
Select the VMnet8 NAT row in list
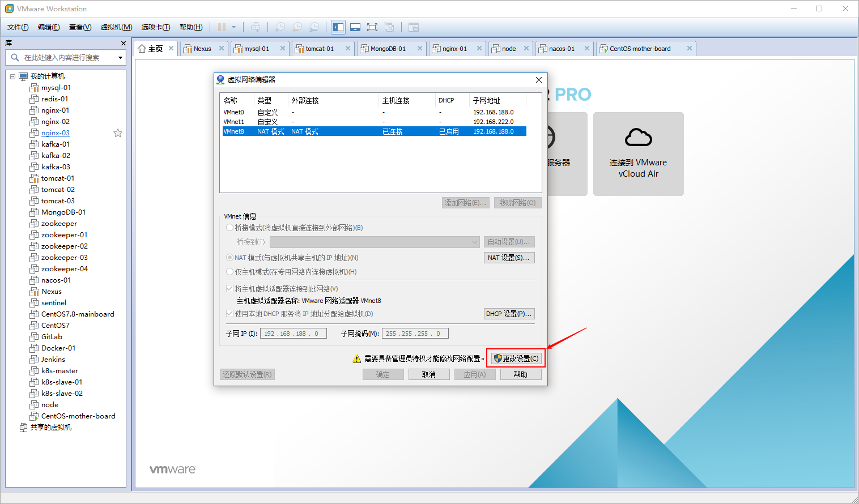[x=374, y=131]
